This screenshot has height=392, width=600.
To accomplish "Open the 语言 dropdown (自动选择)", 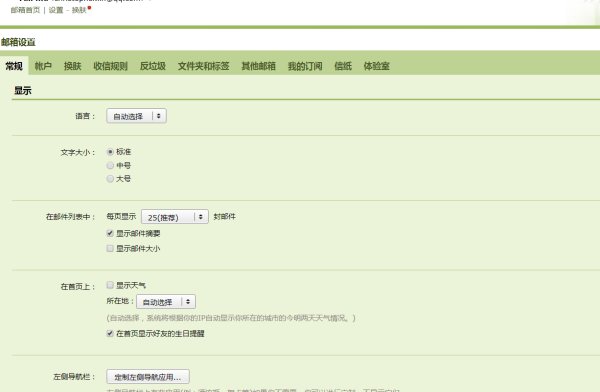I will tap(136, 116).
